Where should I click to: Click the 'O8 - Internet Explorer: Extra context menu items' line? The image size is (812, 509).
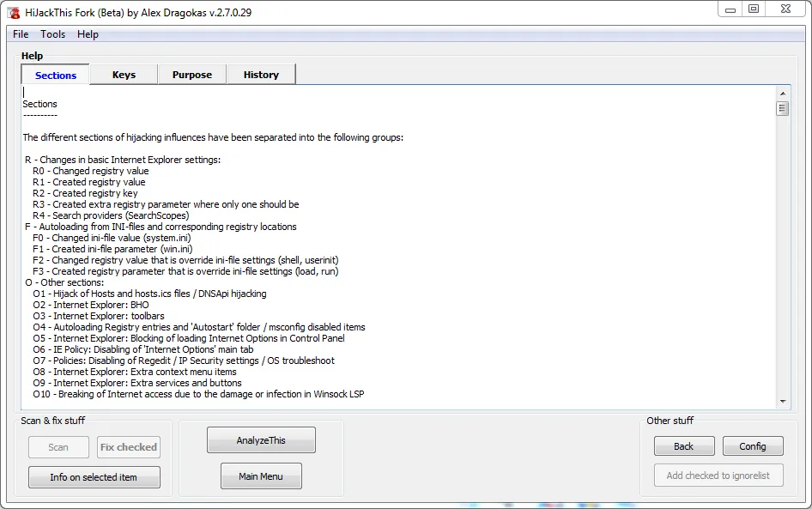click(x=135, y=372)
